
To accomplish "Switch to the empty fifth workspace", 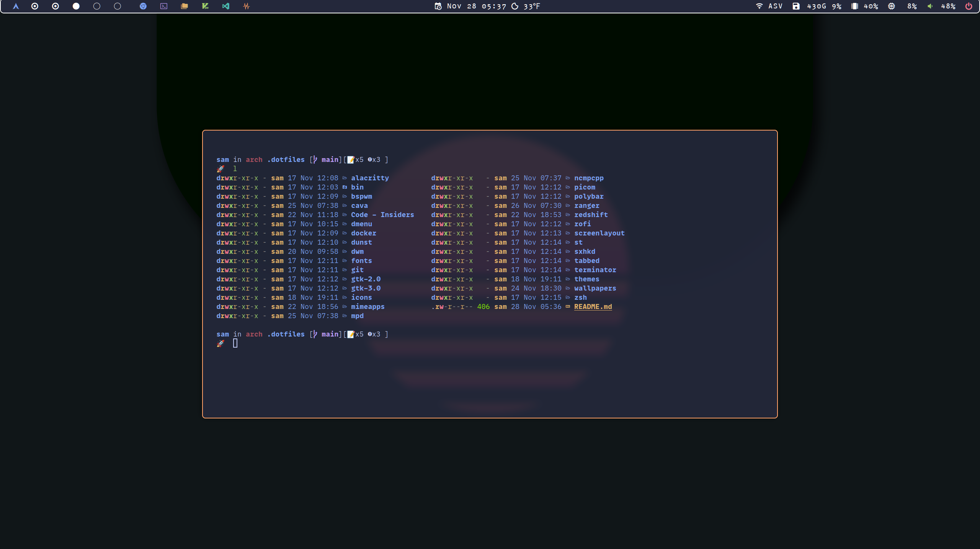I will 118,6.
